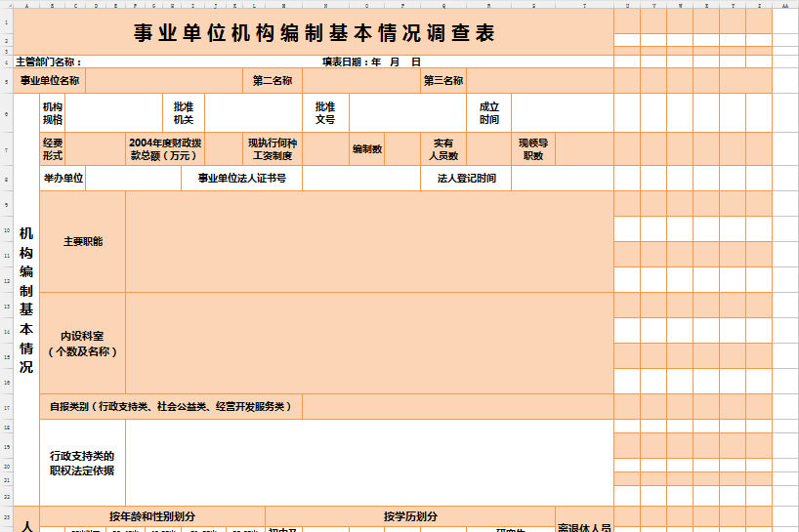The image size is (799, 532).
Task: Click the empty field after 法人登记时间
Action: point(561,179)
